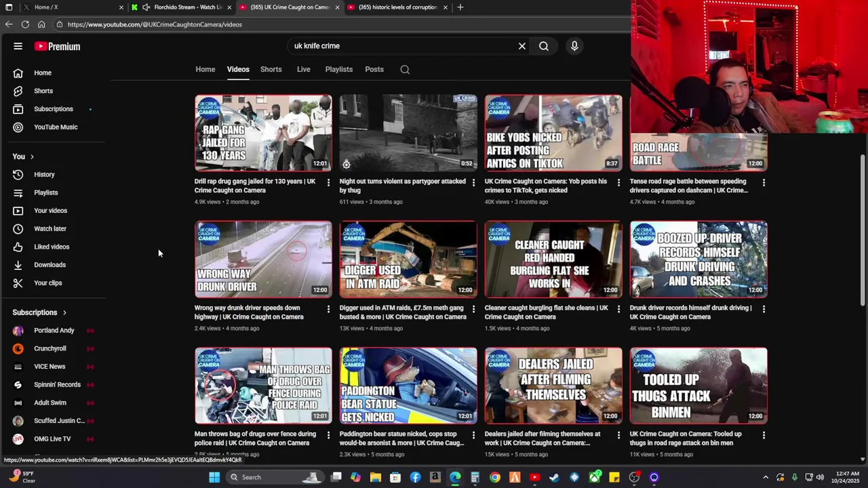Image resolution: width=868 pixels, height=488 pixels.
Task: Switch to historic levels of corruption tab
Action: pyautogui.click(x=397, y=7)
